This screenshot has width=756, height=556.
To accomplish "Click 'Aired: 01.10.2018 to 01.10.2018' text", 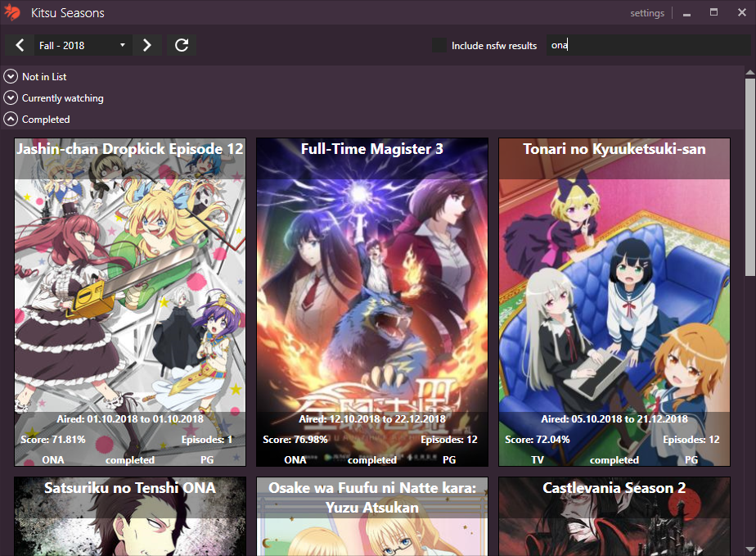I will (130, 419).
